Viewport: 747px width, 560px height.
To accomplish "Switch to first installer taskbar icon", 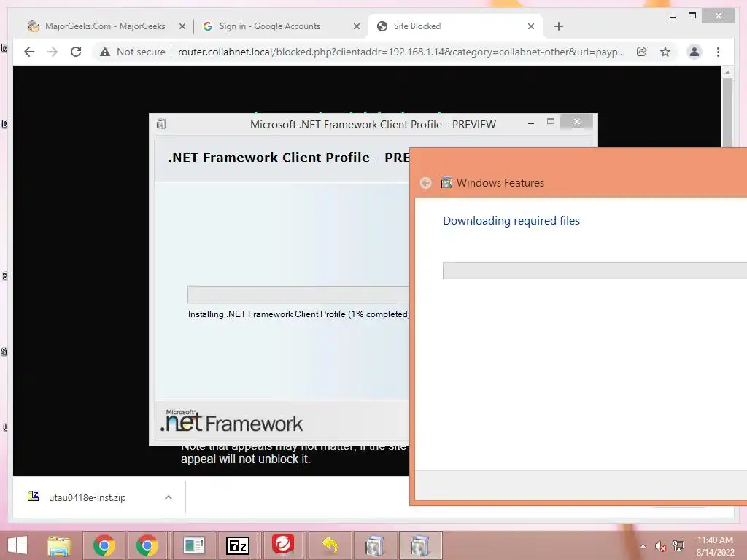I will coord(374,545).
